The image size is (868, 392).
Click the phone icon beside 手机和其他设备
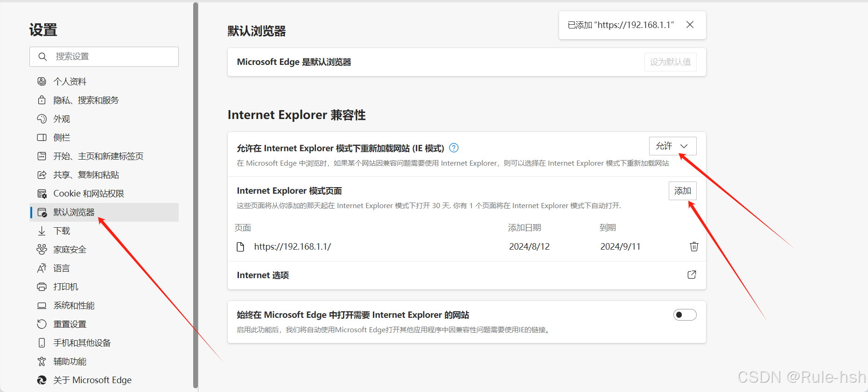(x=42, y=343)
